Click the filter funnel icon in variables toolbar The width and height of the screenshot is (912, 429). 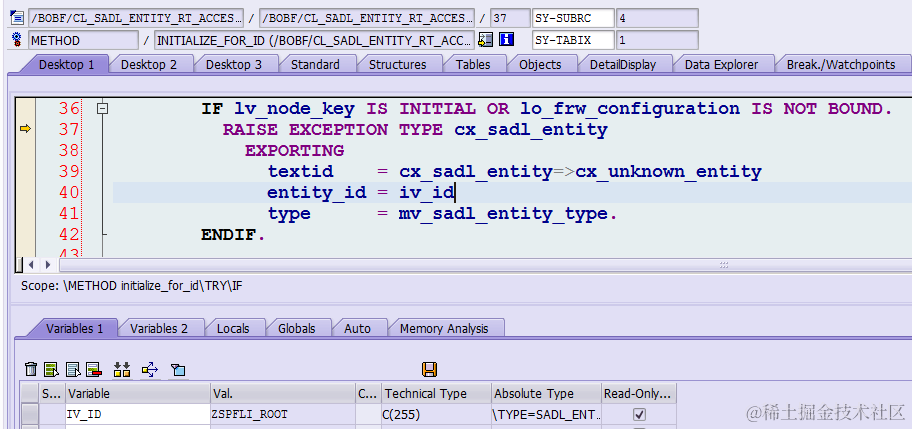coord(178,369)
